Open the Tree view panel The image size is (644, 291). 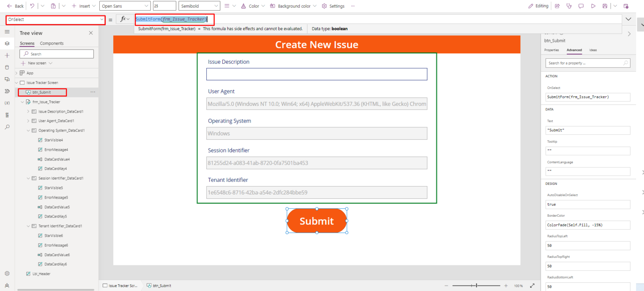7,43
